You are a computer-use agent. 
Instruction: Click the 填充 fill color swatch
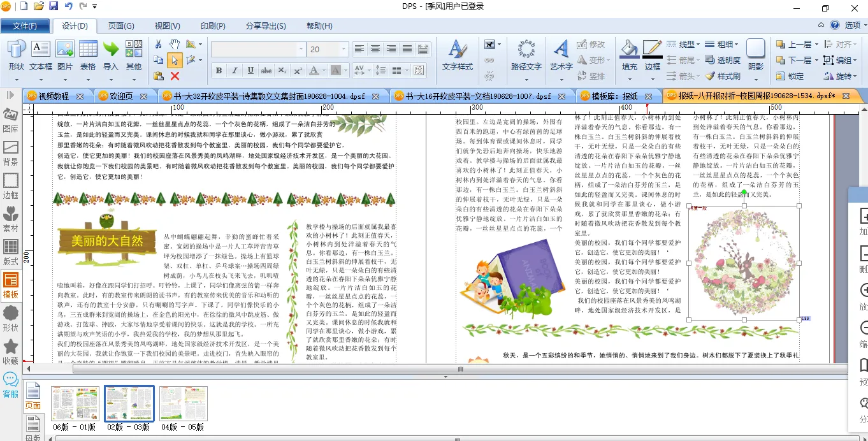(x=629, y=55)
